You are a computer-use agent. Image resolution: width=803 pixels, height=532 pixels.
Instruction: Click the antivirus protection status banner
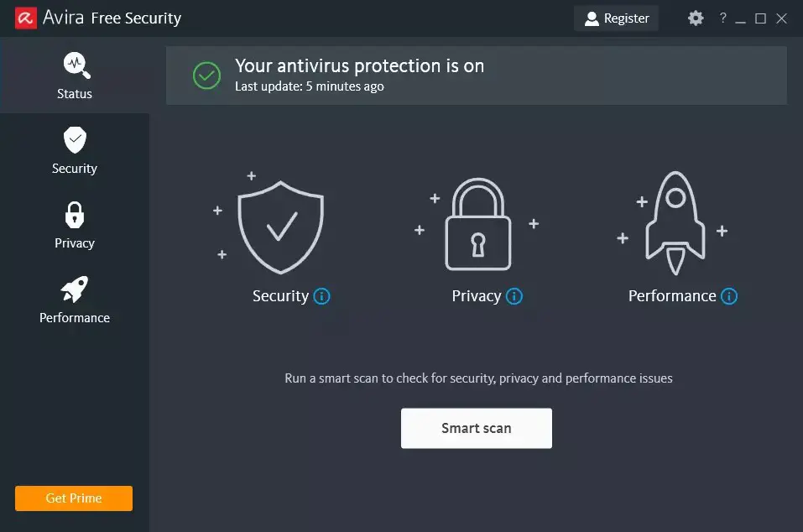pyautogui.click(x=475, y=76)
